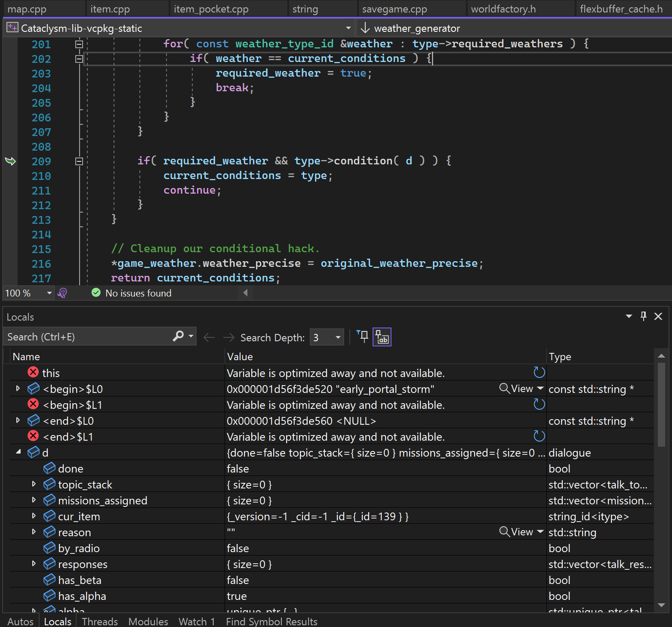Screen dimensions: 672x627
Task: Toggle the pin properties button in Locals
Action: coord(363,337)
